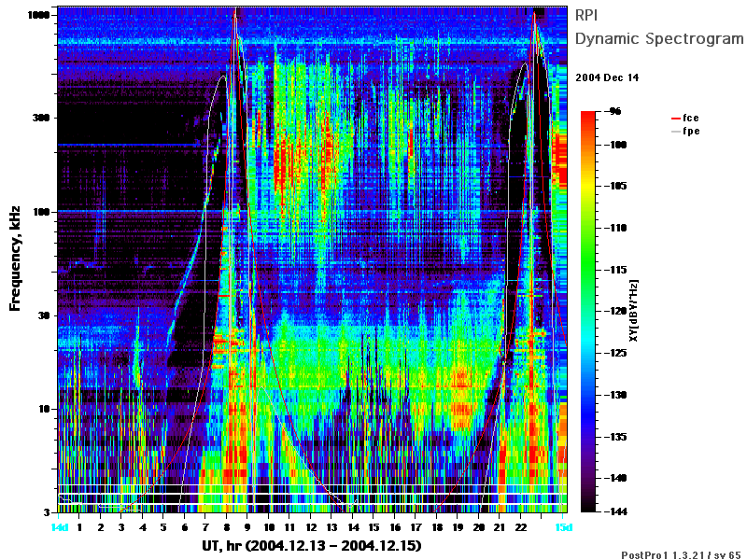Click the red fce legend line
This screenshot has height=560, width=747.
coord(676,119)
